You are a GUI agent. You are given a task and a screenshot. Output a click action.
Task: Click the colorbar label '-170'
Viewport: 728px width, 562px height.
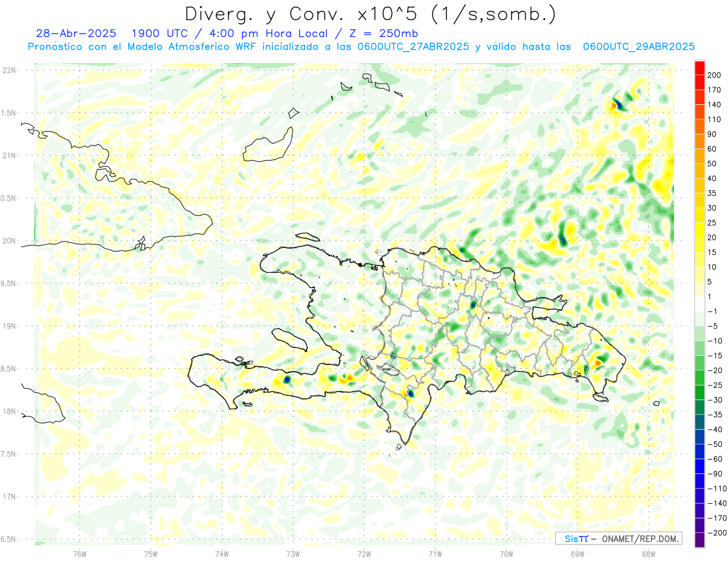[717, 518]
